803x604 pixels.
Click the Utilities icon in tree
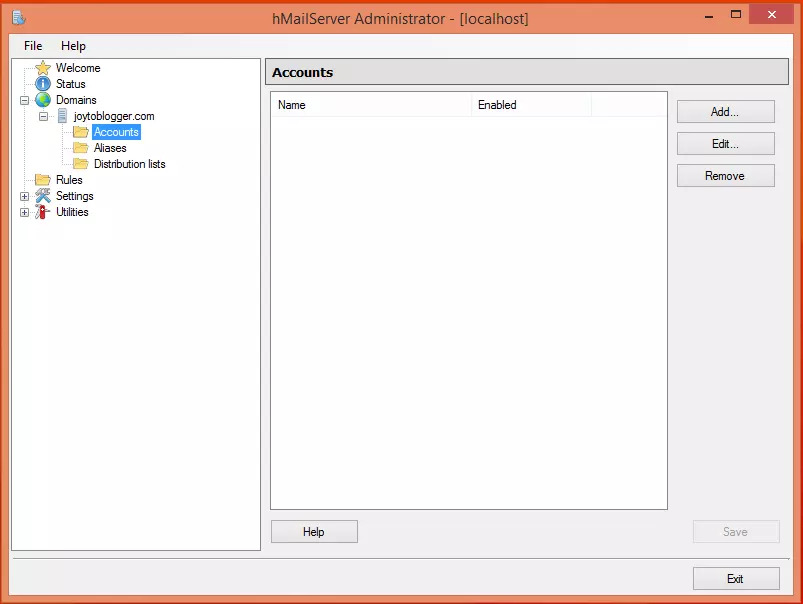(43, 212)
